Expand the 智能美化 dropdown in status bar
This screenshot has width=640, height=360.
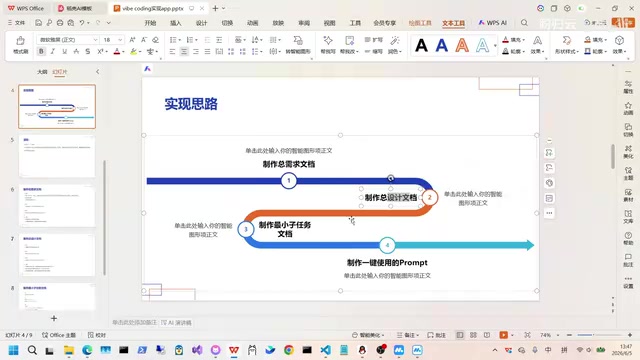click(383, 335)
